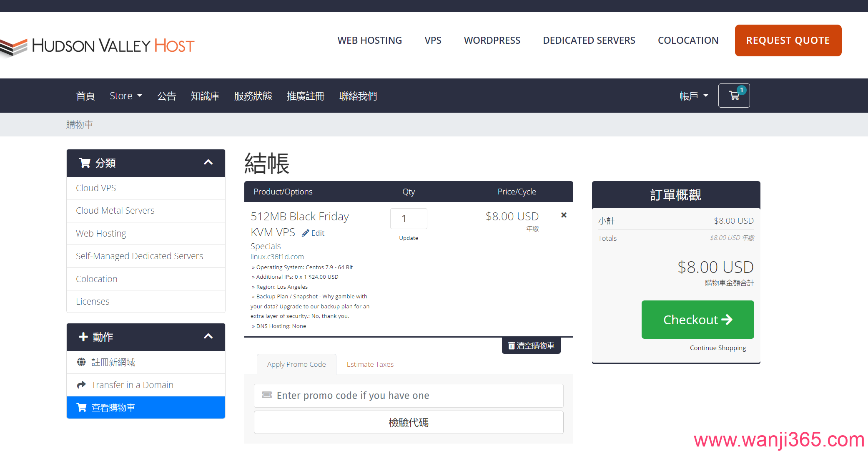Click the plus icon beside 動作 heading

point(83,337)
